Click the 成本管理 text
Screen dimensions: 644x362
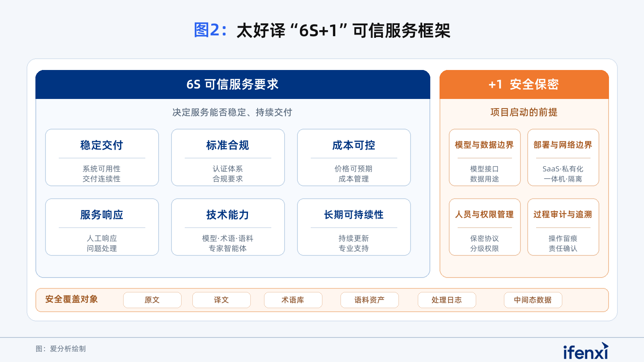(354, 179)
